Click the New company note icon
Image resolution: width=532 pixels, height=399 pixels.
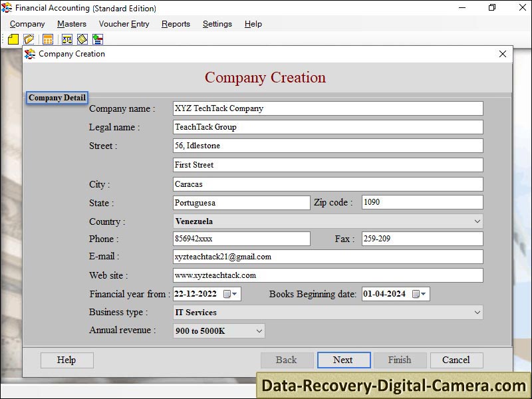pos(13,39)
